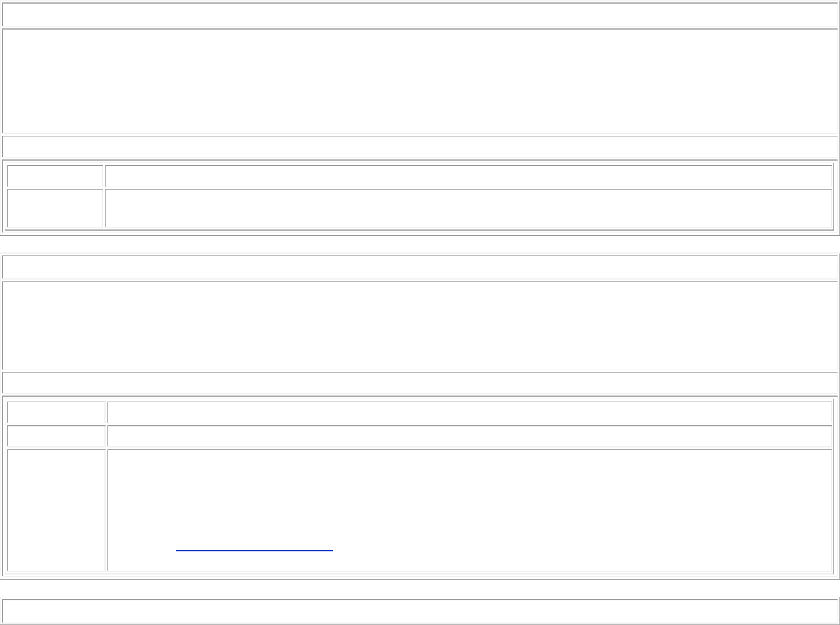This screenshot has height=625, width=840.
Task: Click the first table's top header row
Action: click(x=419, y=15)
